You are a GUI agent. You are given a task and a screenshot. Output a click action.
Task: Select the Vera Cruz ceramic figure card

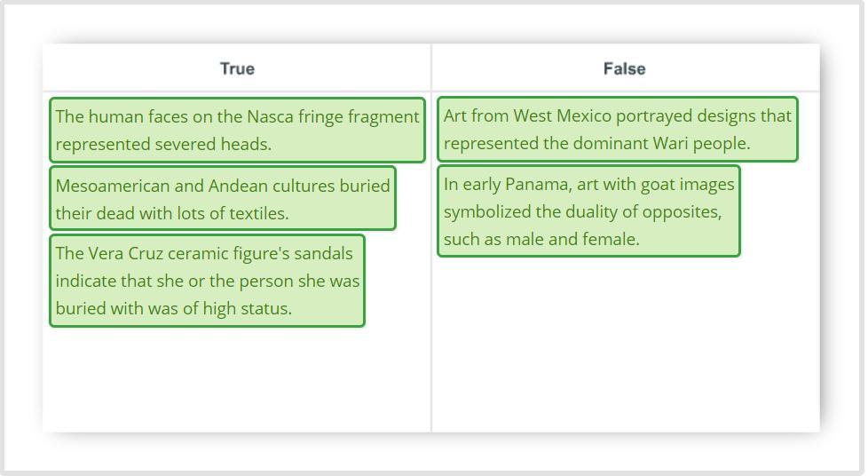pos(207,281)
